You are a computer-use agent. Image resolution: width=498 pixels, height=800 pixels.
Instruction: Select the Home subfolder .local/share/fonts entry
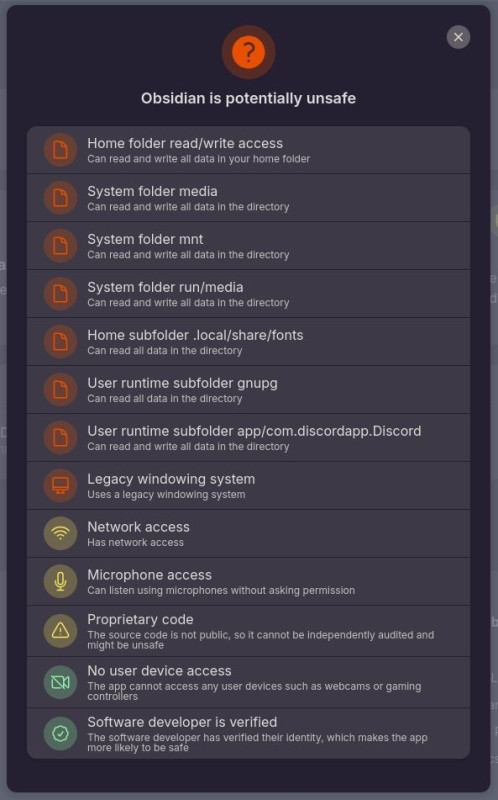coord(248,342)
